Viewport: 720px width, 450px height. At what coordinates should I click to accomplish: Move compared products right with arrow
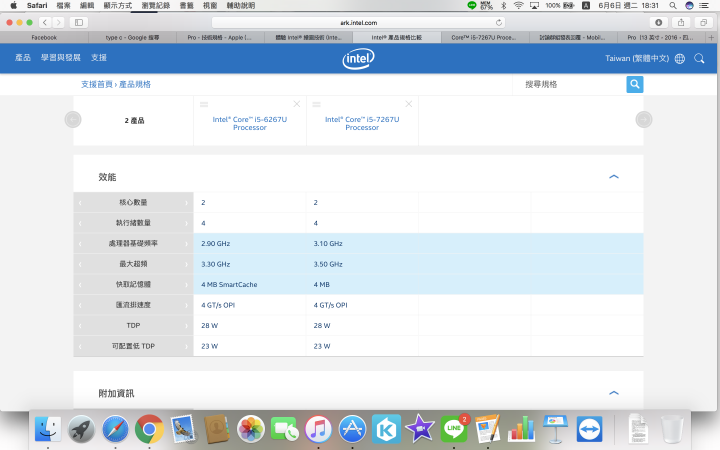click(x=644, y=119)
